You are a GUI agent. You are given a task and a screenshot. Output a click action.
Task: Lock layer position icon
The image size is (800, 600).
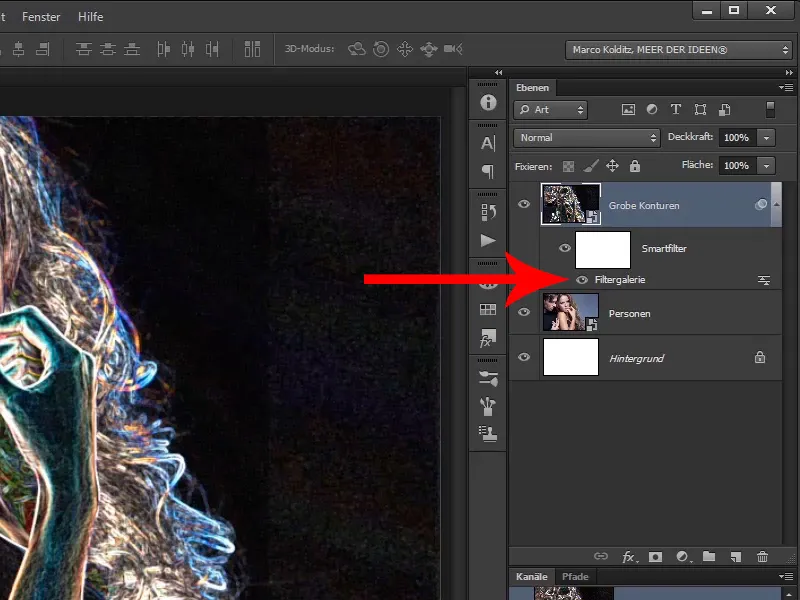pyautogui.click(x=612, y=166)
